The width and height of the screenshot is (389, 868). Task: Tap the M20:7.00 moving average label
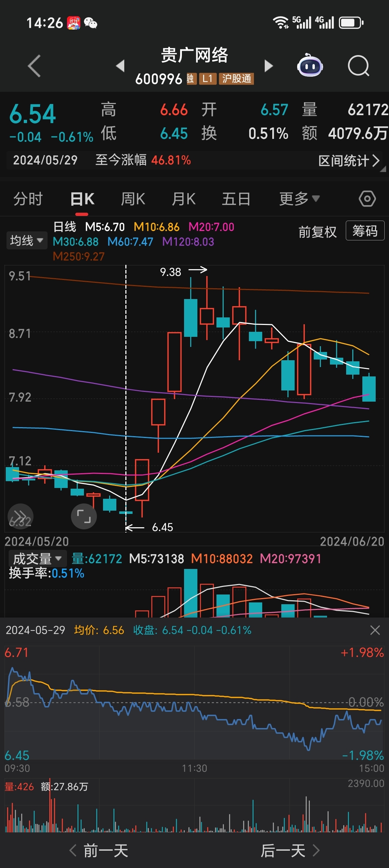[x=211, y=227]
